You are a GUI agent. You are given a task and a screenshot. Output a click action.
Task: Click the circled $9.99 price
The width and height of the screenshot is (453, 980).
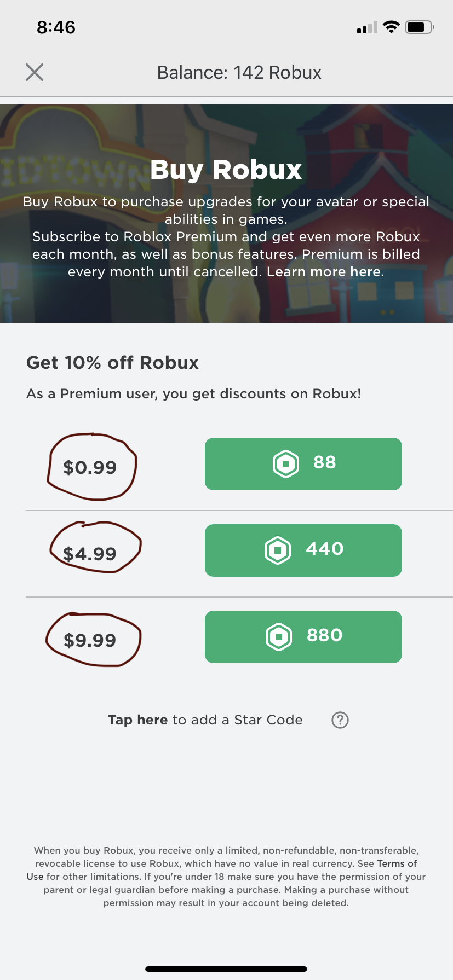tap(90, 640)
